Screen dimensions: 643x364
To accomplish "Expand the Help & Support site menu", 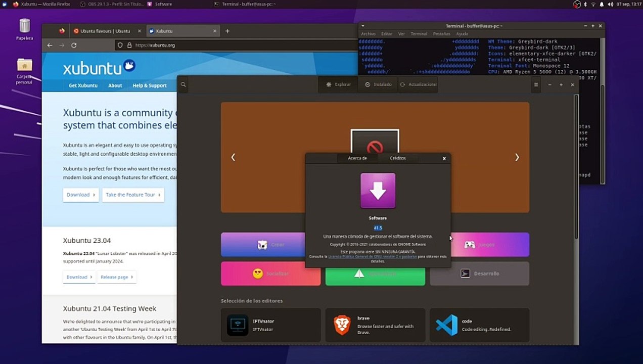I will click(x=150, y=85).
